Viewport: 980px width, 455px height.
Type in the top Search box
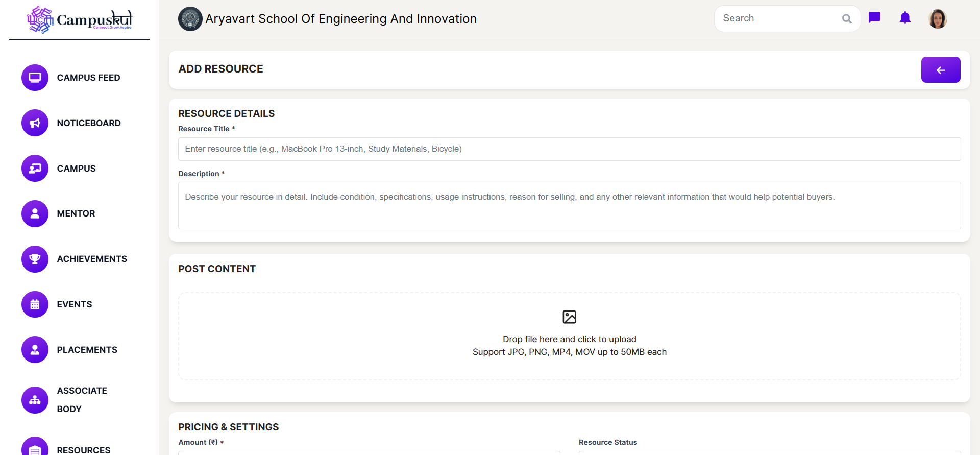(x=778, y=18)
